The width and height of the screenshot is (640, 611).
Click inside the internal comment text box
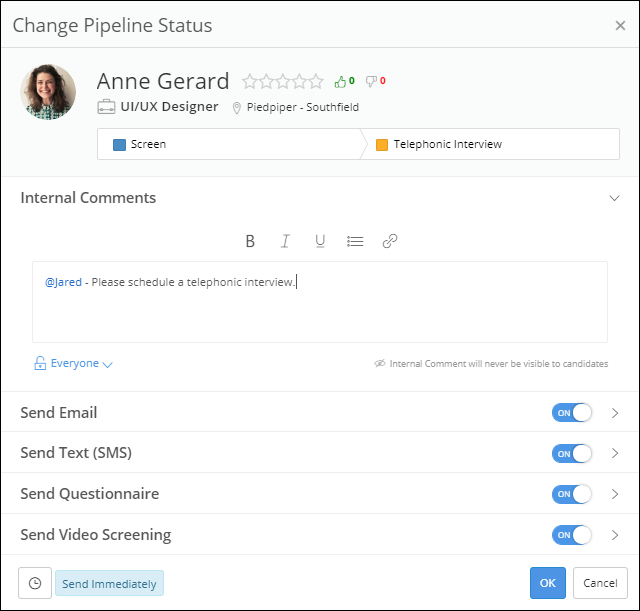[x=320, y=310]
